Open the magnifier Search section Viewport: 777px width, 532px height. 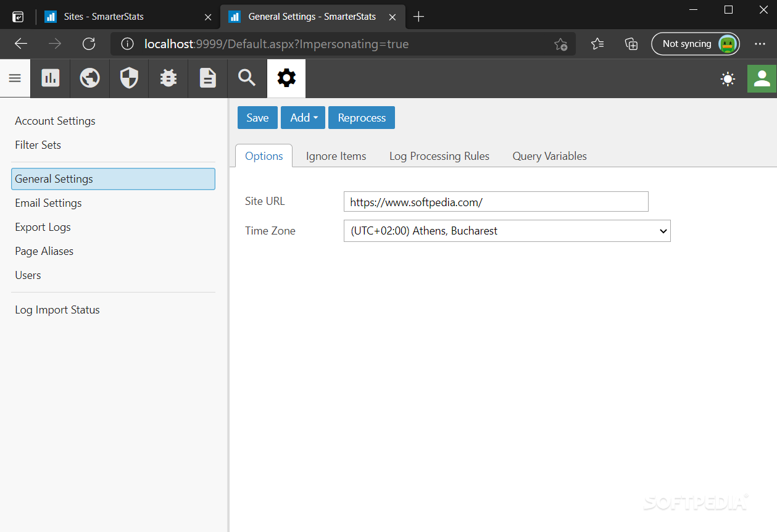pos(247,78)
